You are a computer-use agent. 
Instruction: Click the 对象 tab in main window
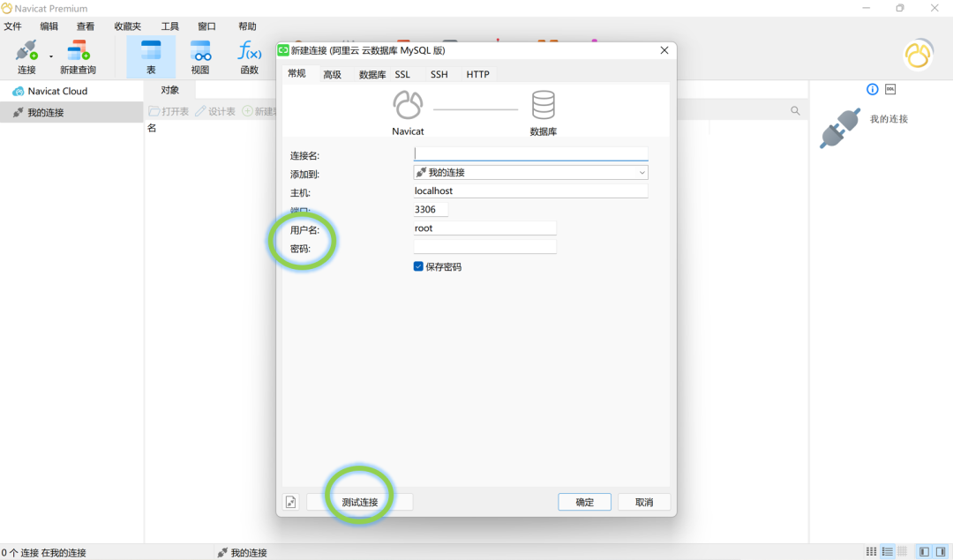[170, 90]
